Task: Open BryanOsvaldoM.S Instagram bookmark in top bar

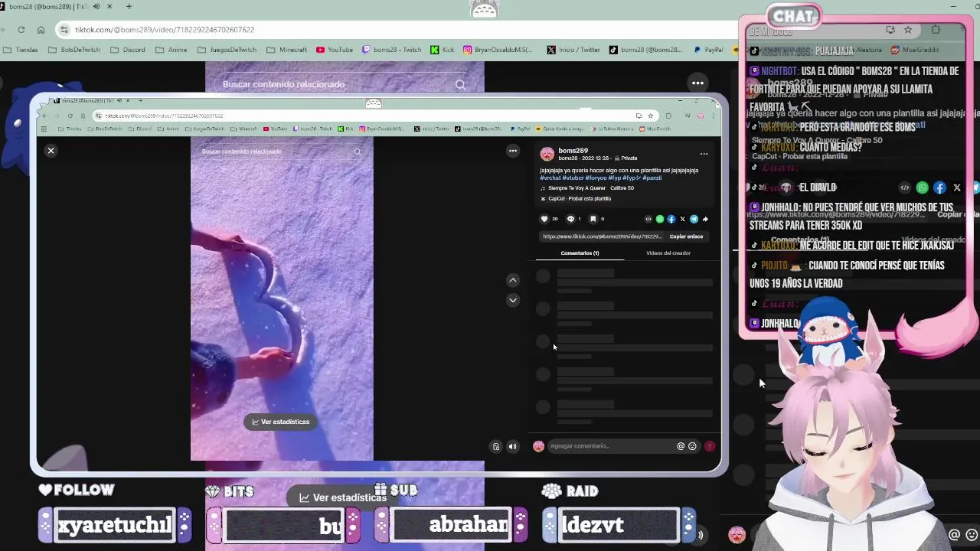Action: pos(498,50)
